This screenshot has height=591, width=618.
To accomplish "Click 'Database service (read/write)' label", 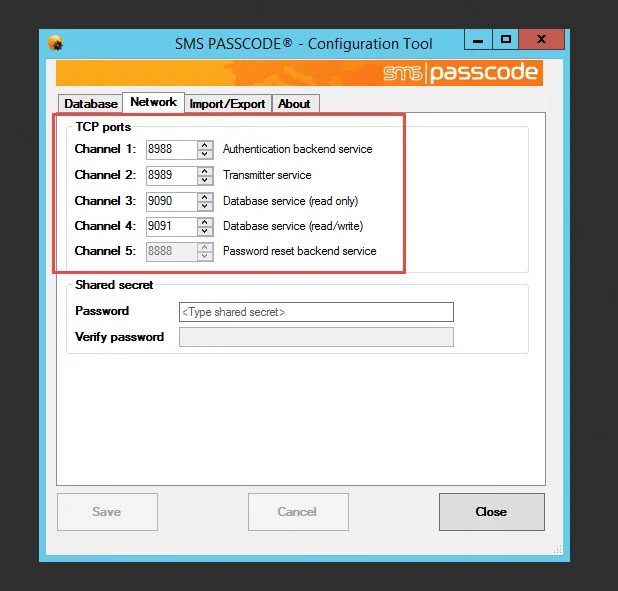I will click(x=293, y=226).
